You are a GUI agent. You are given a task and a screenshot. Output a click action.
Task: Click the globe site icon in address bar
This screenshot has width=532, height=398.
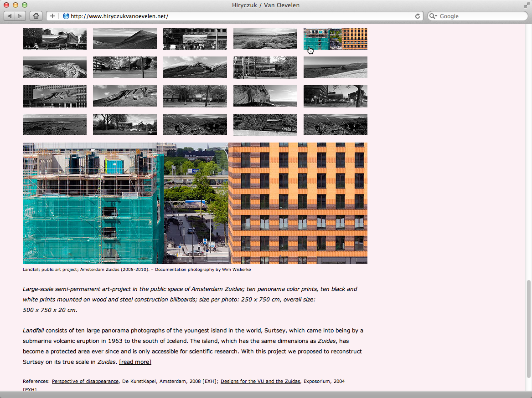[66, 16]
